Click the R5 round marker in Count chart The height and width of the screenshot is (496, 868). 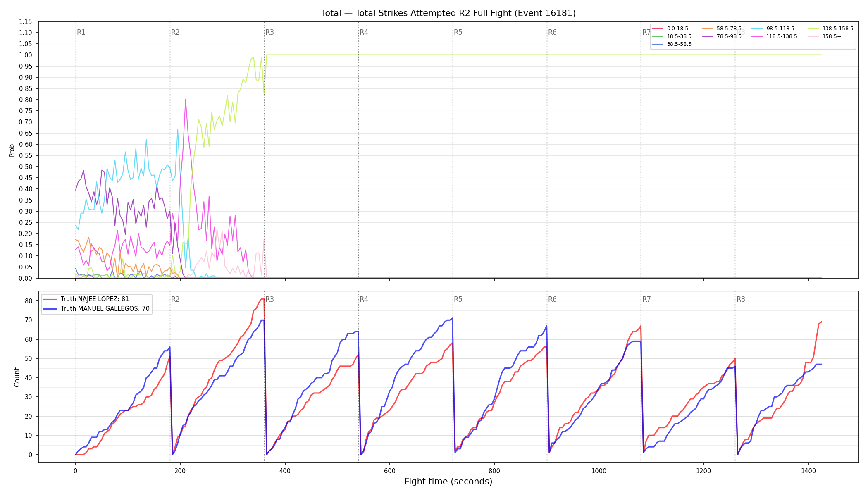(x=458, y=299)
